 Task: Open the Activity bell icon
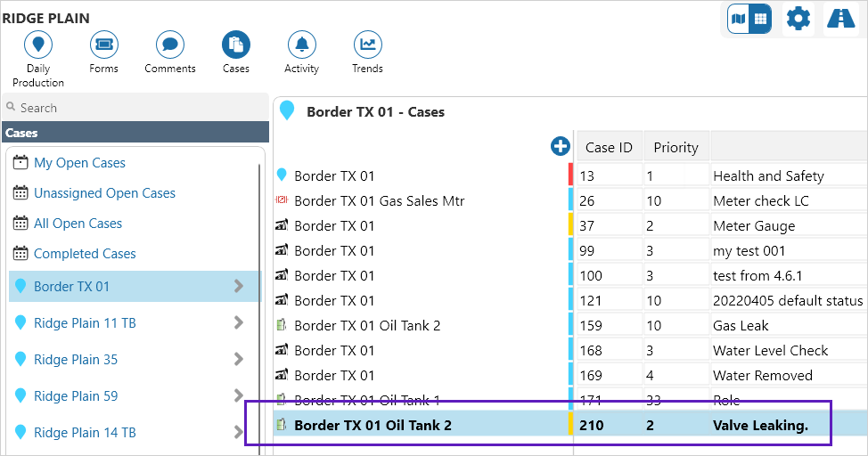301,45
